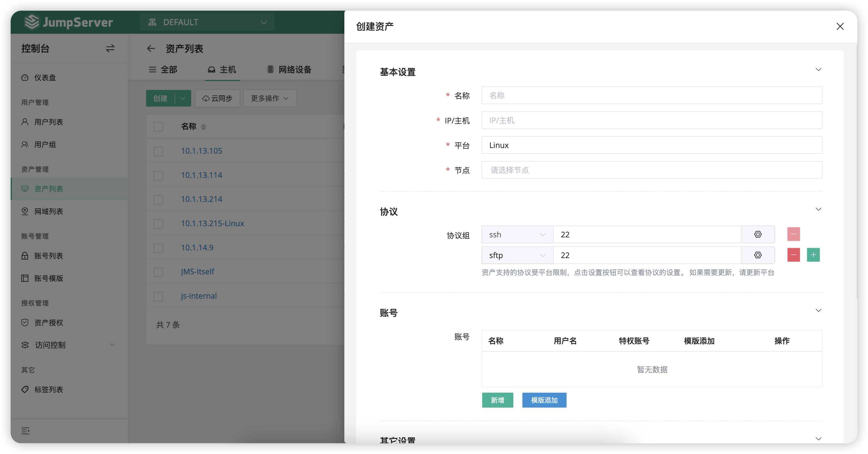Check the box for asset 10.1.13.105
This screenshot has height=454, width=868.
(158, 151)
